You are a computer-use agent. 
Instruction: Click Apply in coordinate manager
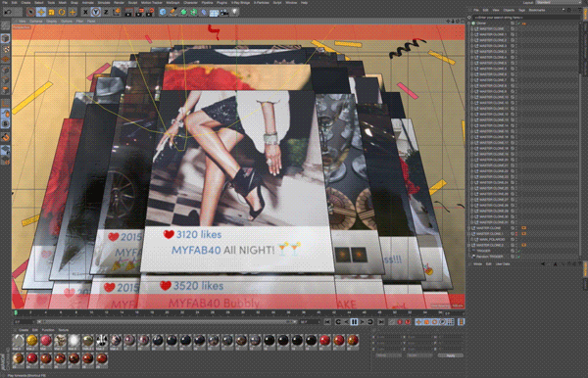451,355
